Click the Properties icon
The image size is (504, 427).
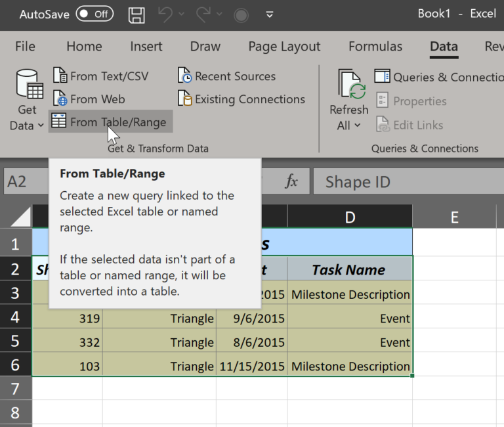pyautogui.click(x=382, y=100)
